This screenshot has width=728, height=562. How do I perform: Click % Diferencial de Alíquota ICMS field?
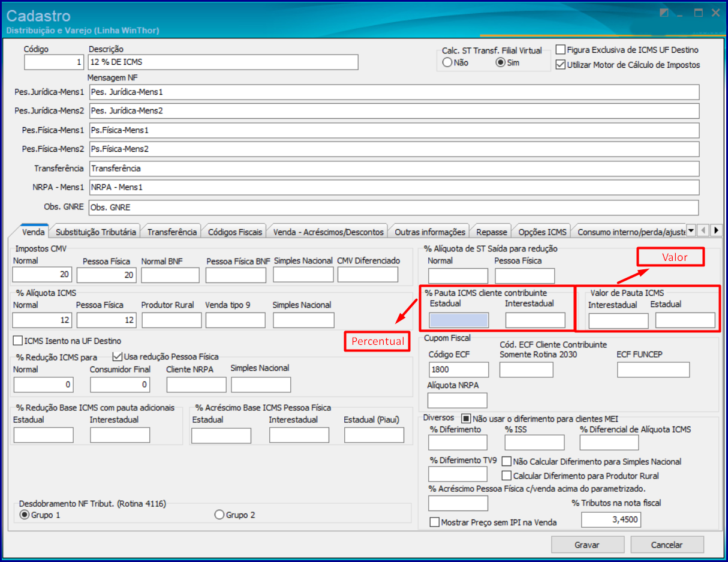coord(609,443)
